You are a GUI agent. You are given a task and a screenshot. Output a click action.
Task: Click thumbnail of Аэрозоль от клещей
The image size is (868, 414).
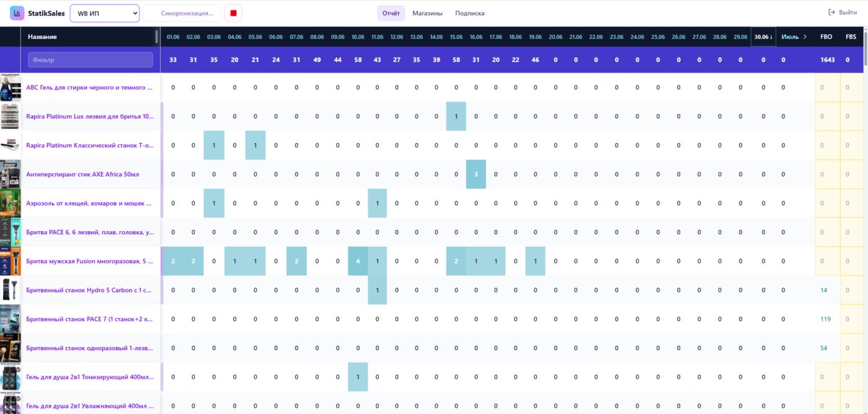[11, 203]
